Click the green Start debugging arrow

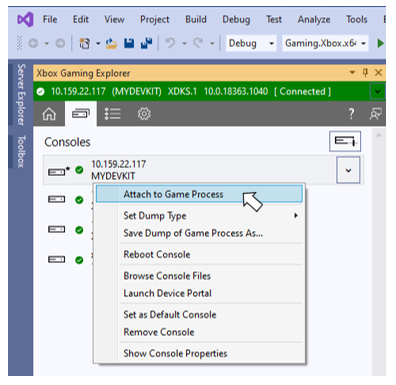pyautogui.click(x=380, y=43)
